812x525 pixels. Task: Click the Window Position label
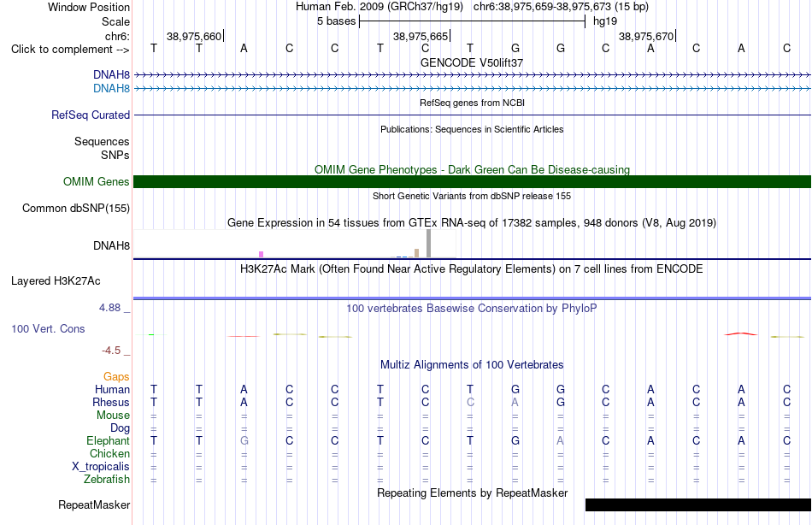coord(89,7)
